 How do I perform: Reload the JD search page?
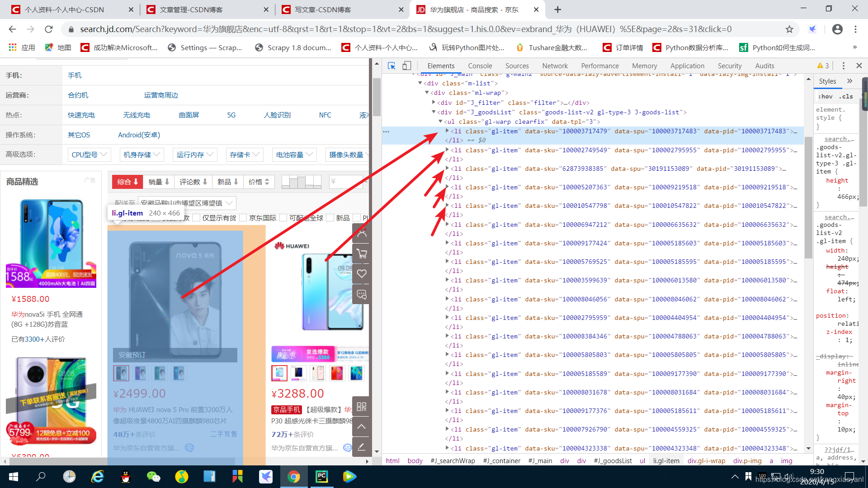(49, 29)
